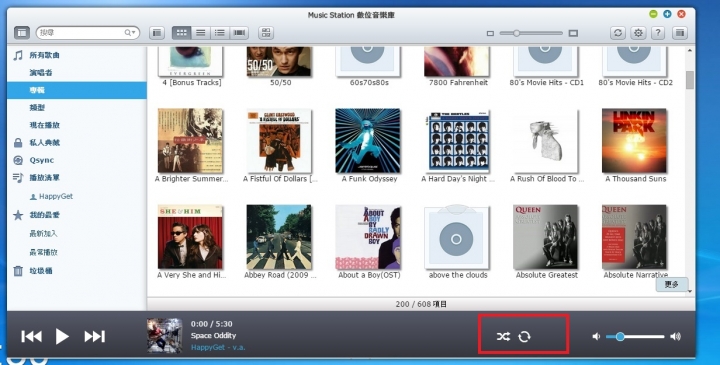Switch to cover flow filmstrip view
The height and width of the screenshot is (365, 720).
pos(239,33)
